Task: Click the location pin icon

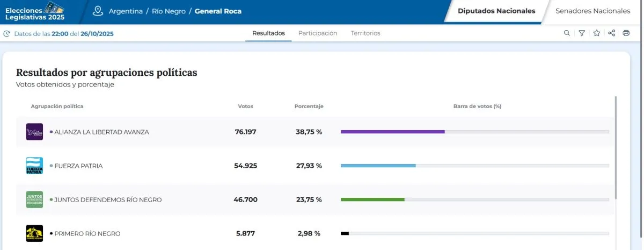Action: point(97,11)
